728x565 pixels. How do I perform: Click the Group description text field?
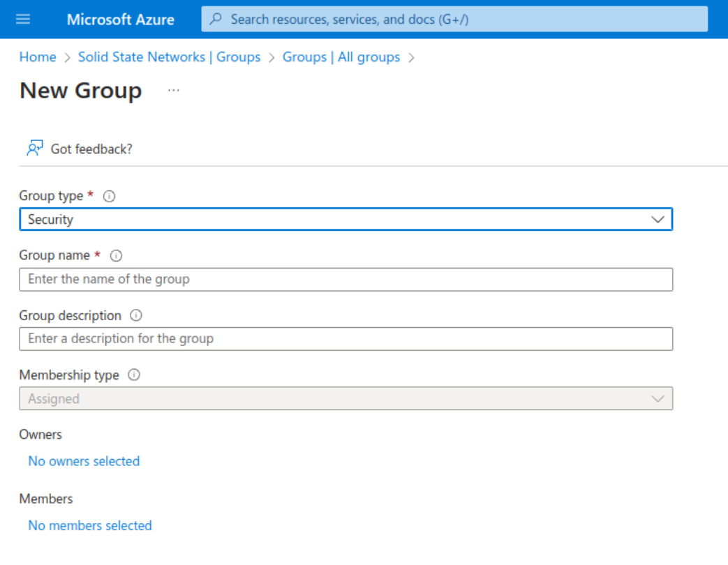point(346,338)
